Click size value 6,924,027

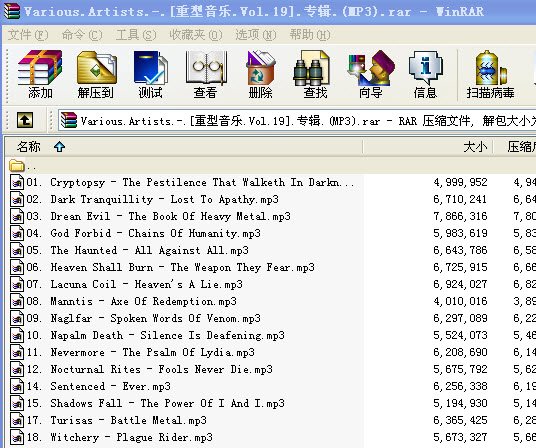click(460, 284)
